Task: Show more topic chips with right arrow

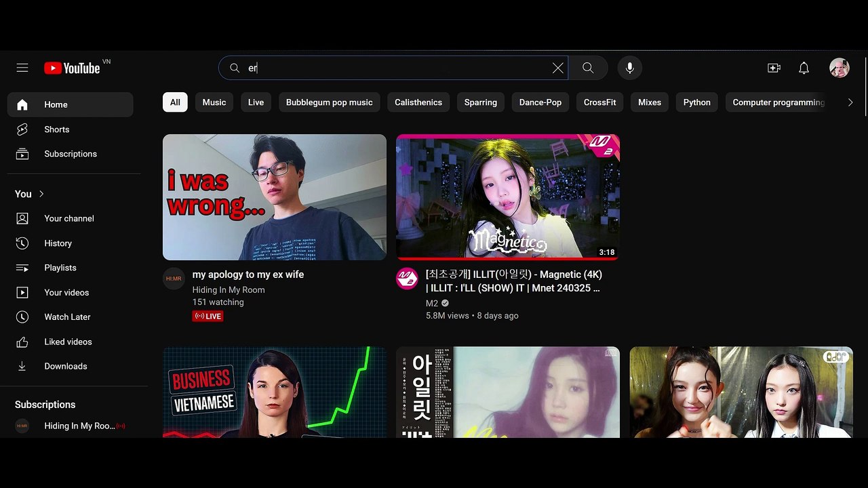Action: pos(850,102)
